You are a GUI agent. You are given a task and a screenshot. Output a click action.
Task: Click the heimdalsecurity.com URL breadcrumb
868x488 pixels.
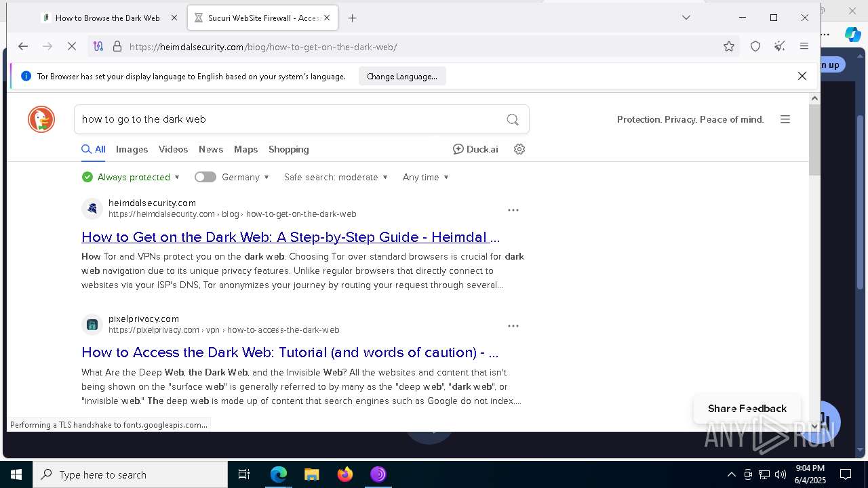[232, 214]
